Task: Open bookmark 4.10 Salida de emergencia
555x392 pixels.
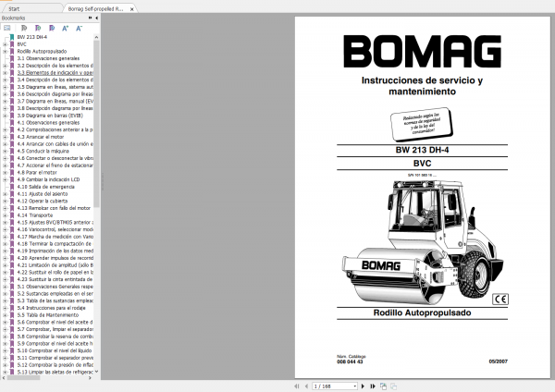Action: click(x=45, y=187)
